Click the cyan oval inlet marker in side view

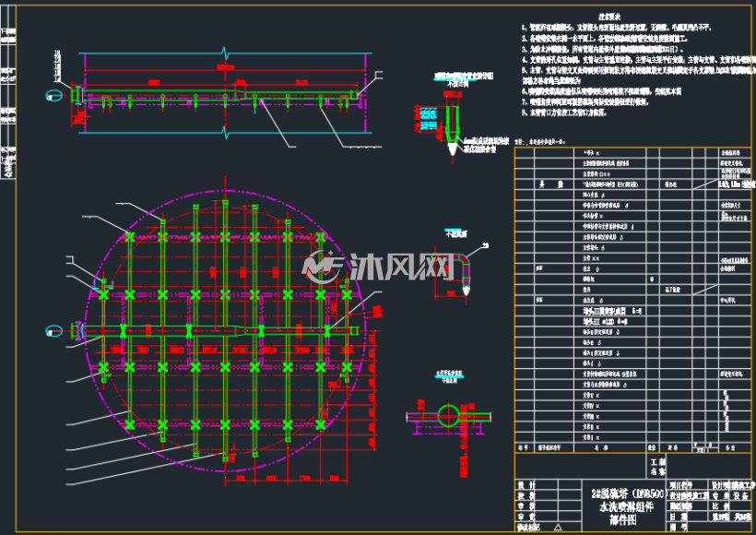54,96
